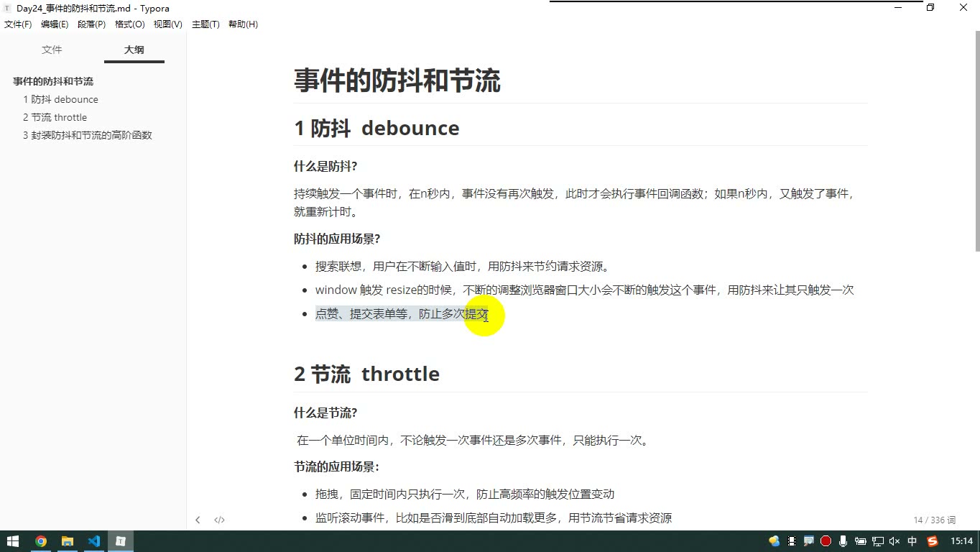
Task: Click the highlighted bullet 点赞、提交表单等
Action: [x=402, y=313]
